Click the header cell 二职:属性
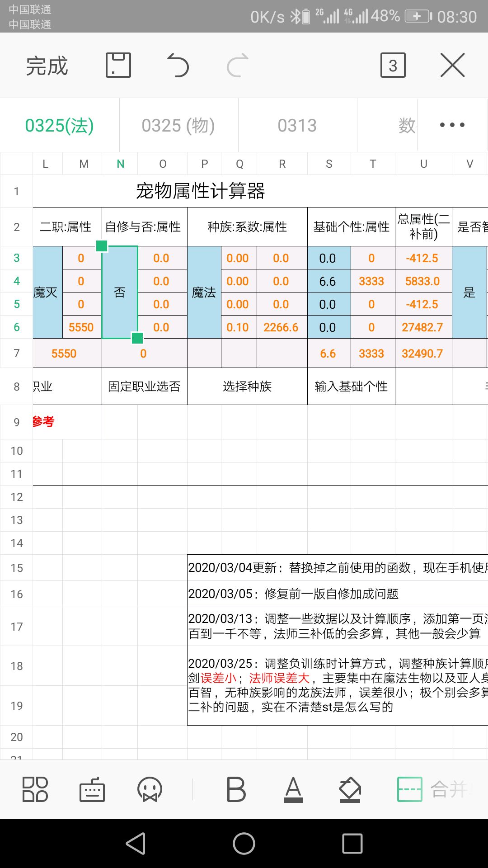Screen dimensions: 488x868 coord(67,227)
